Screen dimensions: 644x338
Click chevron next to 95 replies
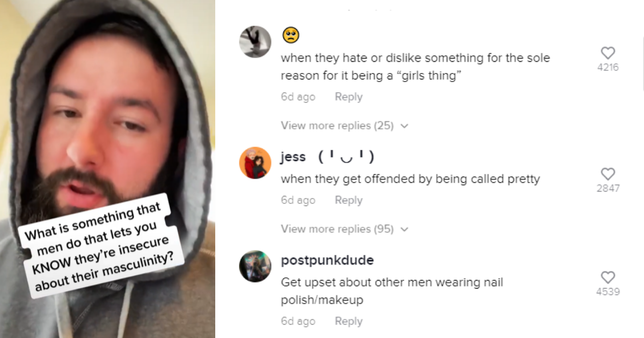405,230
